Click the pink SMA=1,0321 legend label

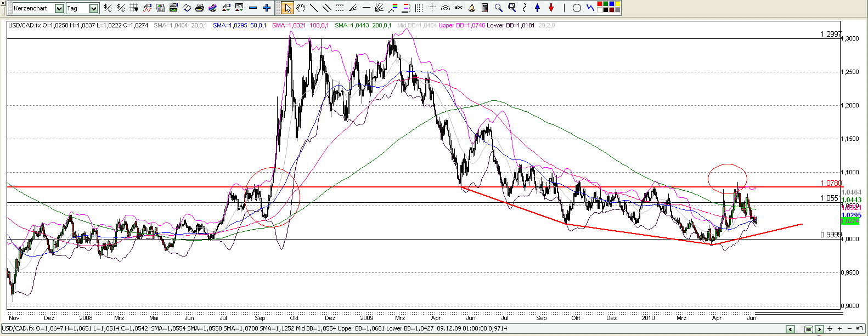(289, 25)
